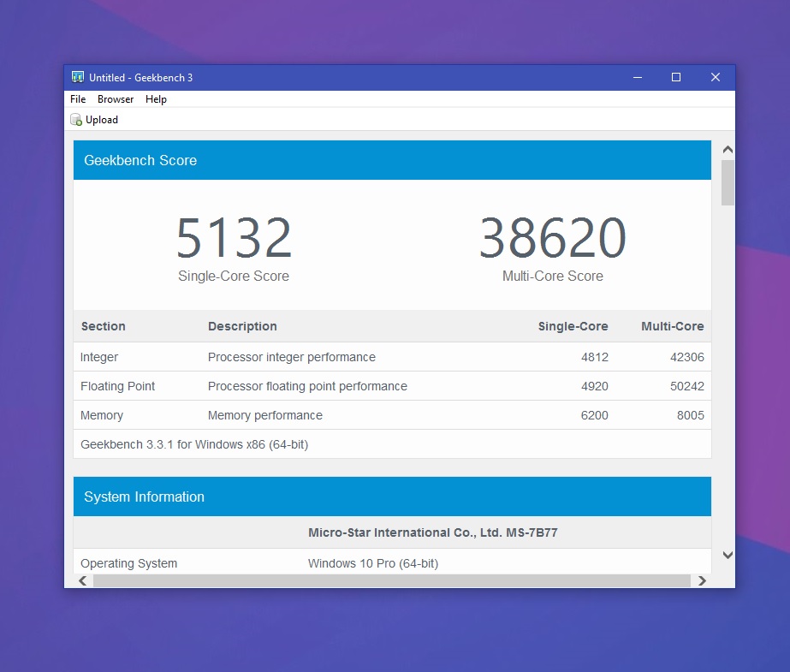Click the Multi-Core column header
Image resolution: width=790 pixels, height=672 pixels.
click(x=672, y=326)
